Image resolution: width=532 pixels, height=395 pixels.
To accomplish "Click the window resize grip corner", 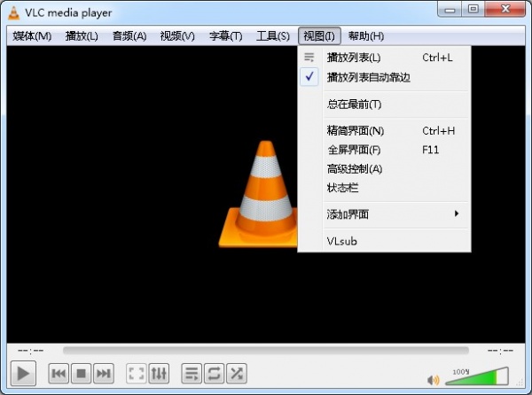I will [x=520, y=383].
